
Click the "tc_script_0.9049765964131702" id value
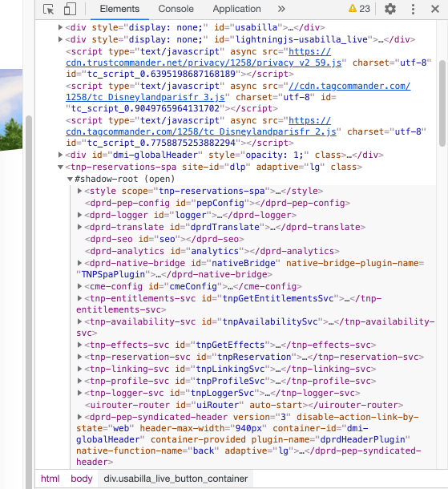click(146, 108)
